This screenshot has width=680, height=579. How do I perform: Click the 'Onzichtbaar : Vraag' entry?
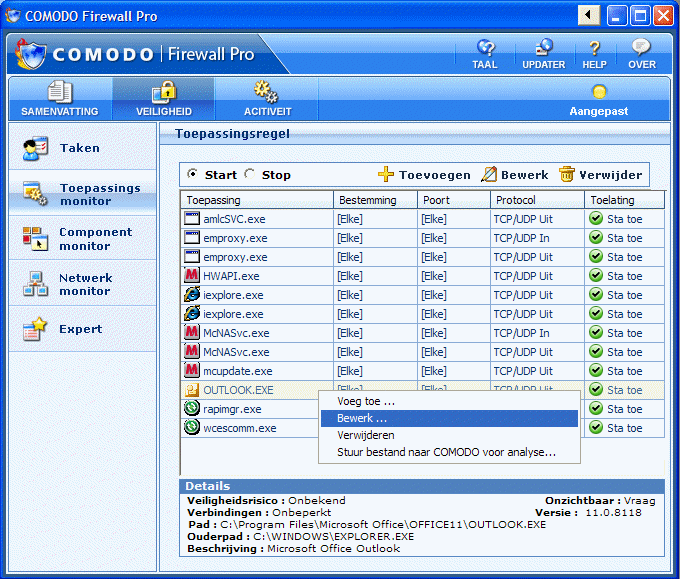point(600,500)
